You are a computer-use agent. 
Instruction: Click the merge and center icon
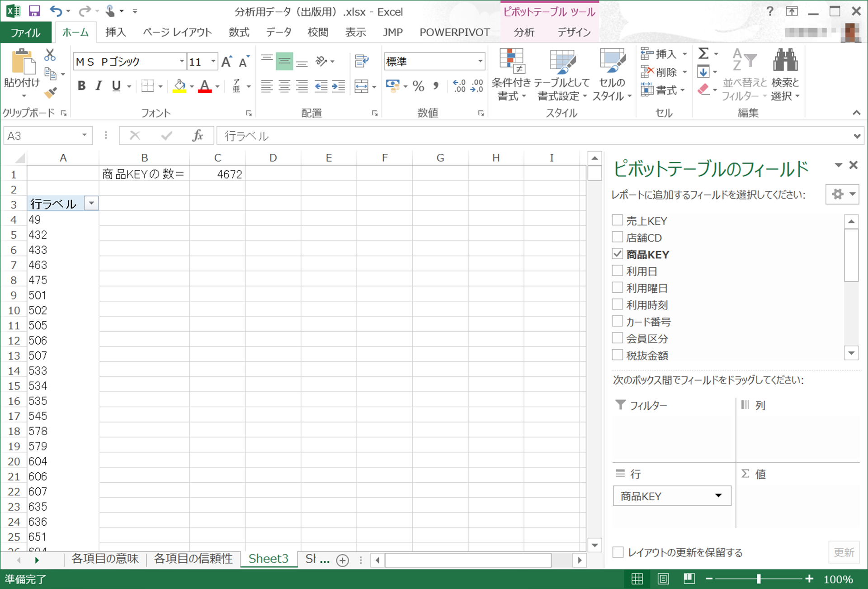[x=361, y=86]
